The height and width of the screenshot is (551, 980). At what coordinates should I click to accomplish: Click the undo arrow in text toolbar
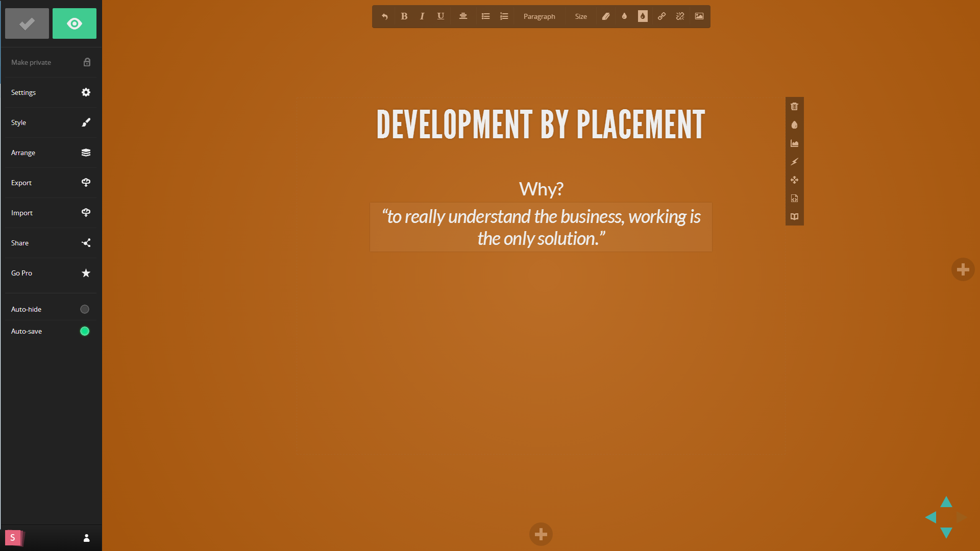coord(385,16)
